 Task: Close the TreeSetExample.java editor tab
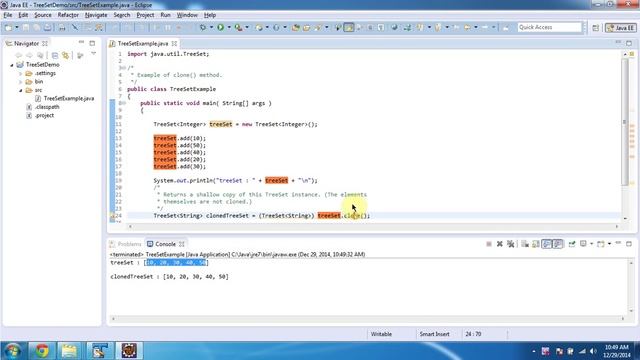click(174, 43)
